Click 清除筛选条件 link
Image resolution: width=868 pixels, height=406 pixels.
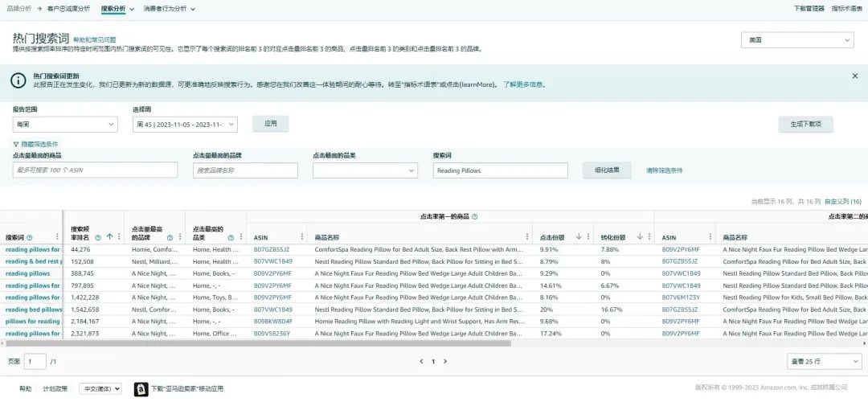pyautogui.click(x=665, y=170)
